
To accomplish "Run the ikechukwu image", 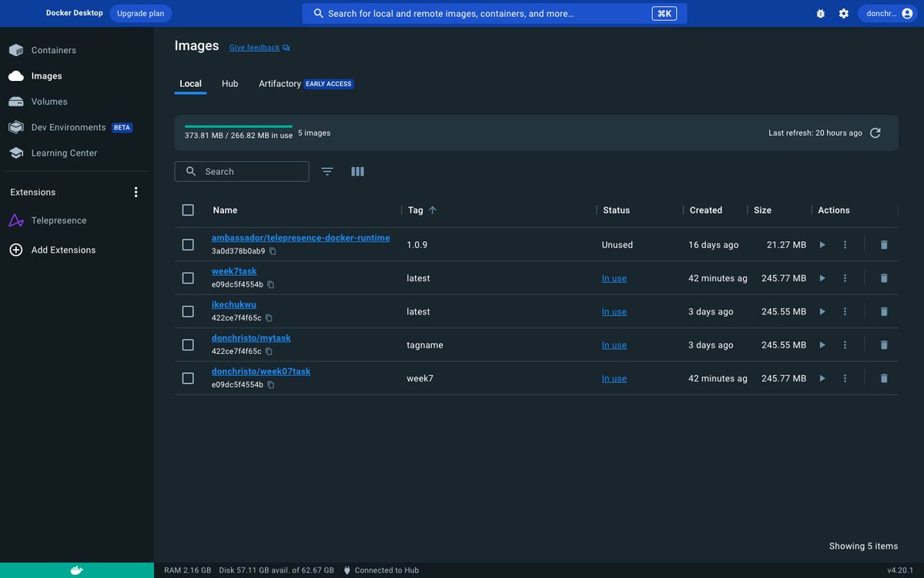I will (822, 311).
